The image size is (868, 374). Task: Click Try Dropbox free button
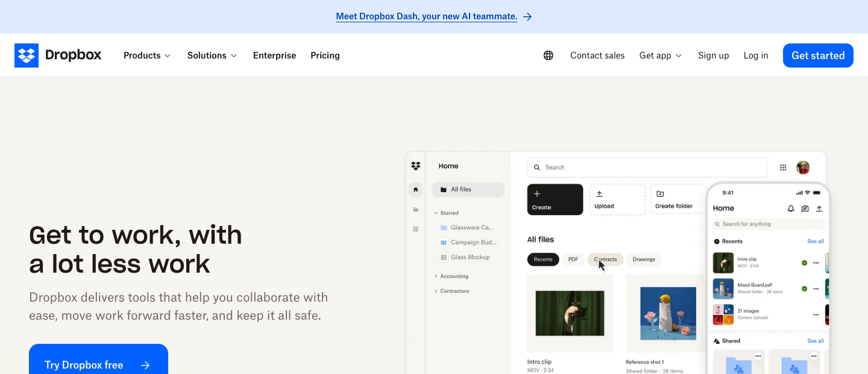click(x=98, y=360)
